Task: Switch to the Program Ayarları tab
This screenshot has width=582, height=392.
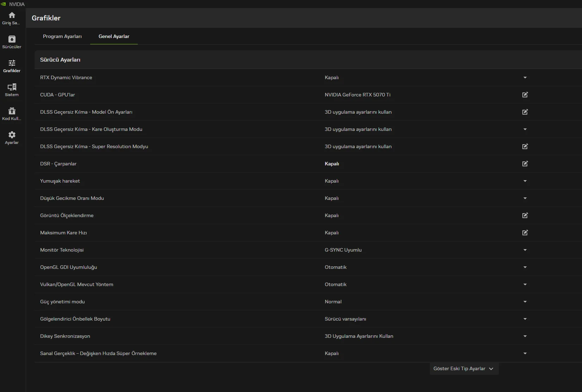Action: tap(62, 36)
